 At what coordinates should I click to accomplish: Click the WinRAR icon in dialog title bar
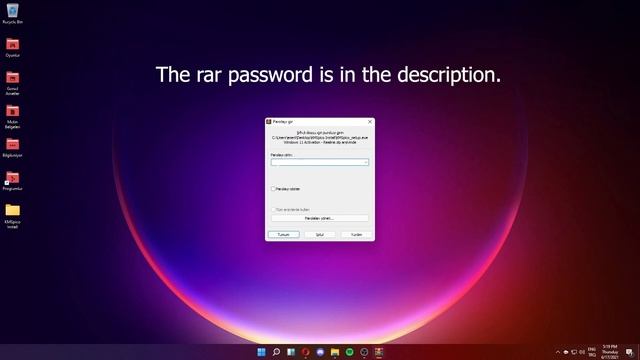[x=269, y=122]
